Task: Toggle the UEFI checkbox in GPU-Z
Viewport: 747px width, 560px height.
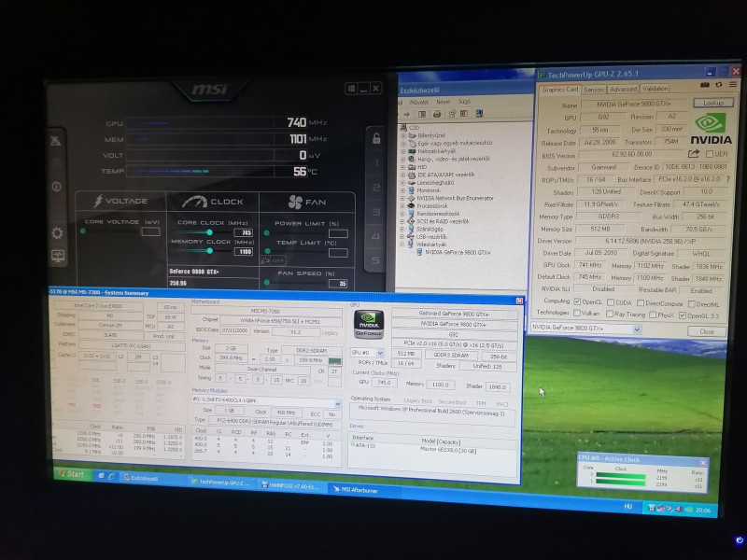Action: (x=710, y=154)
